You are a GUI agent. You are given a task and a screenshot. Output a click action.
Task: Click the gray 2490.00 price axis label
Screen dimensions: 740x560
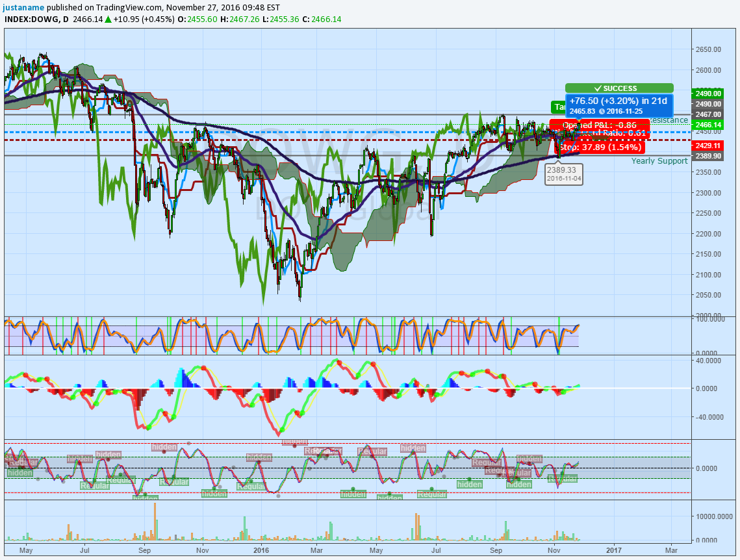pyautogui.click(x=707, y=104)
